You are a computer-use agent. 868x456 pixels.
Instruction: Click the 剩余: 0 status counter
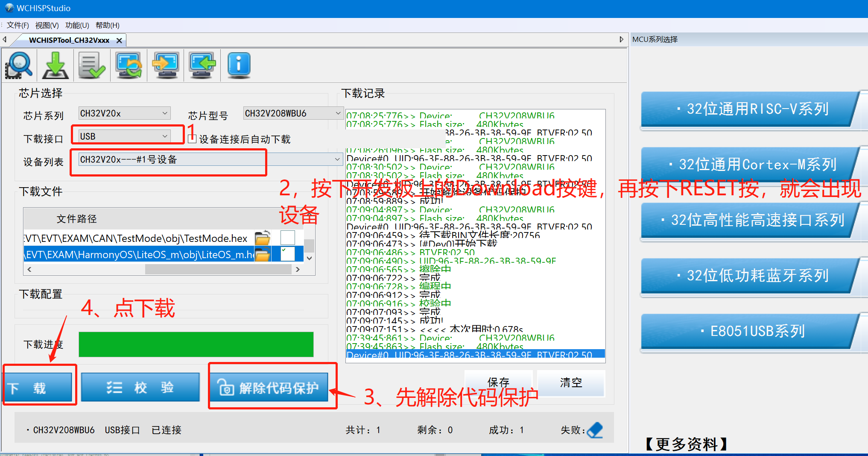(x=435, y=430)
